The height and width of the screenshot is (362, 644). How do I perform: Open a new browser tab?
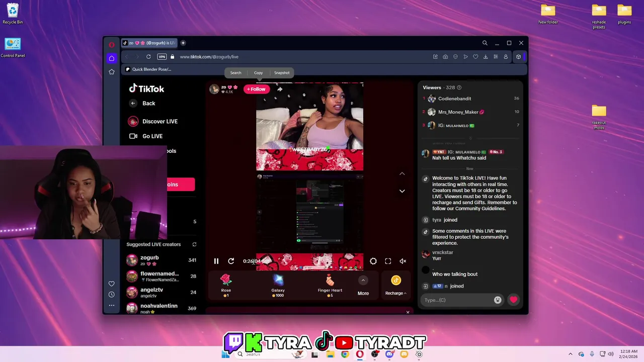coord(183,43)
